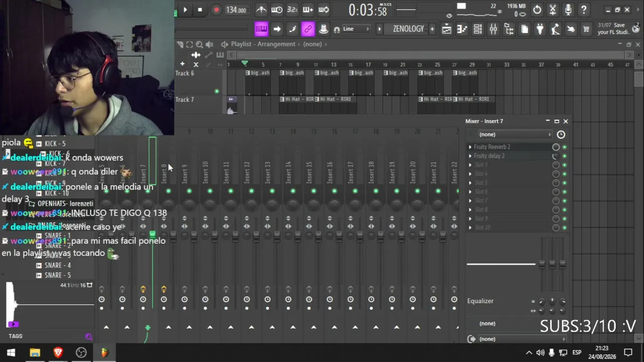Open the Windows Start menu
Image resolution: width=644 pixels, height=362 pixels.
click(x=11, y=352)
